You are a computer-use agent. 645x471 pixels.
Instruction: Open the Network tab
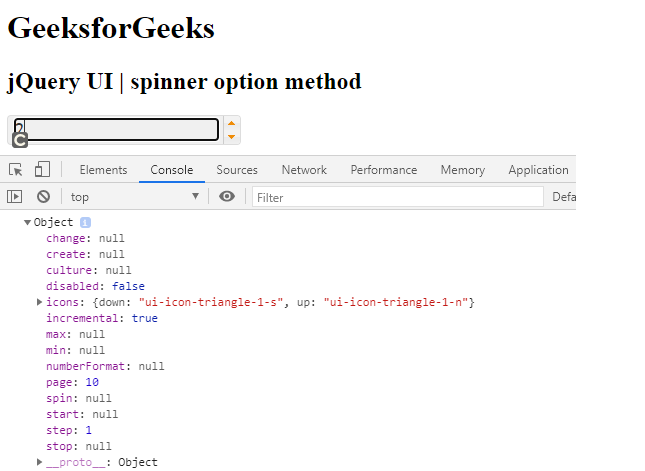tap(304, 170)
